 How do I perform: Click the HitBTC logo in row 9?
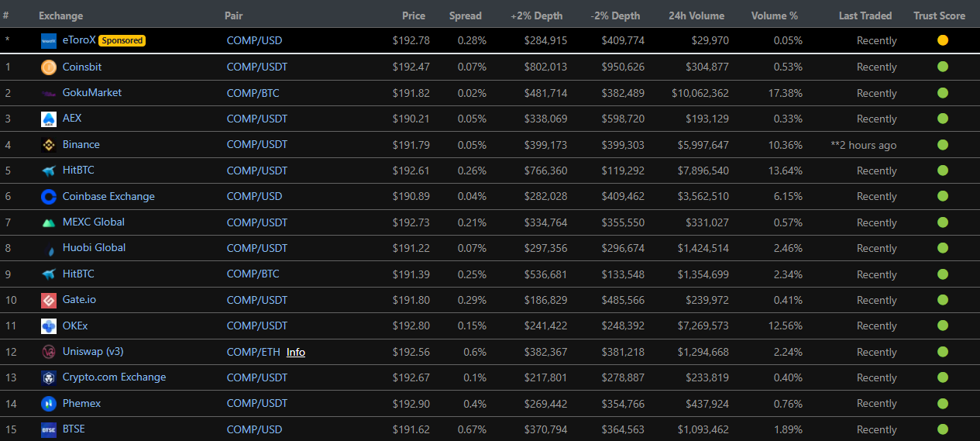tap(49, 274)
